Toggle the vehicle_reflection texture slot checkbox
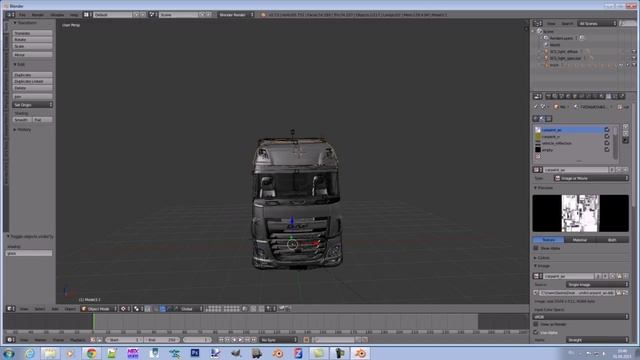 pyautogui.click(x=607, y=143)
